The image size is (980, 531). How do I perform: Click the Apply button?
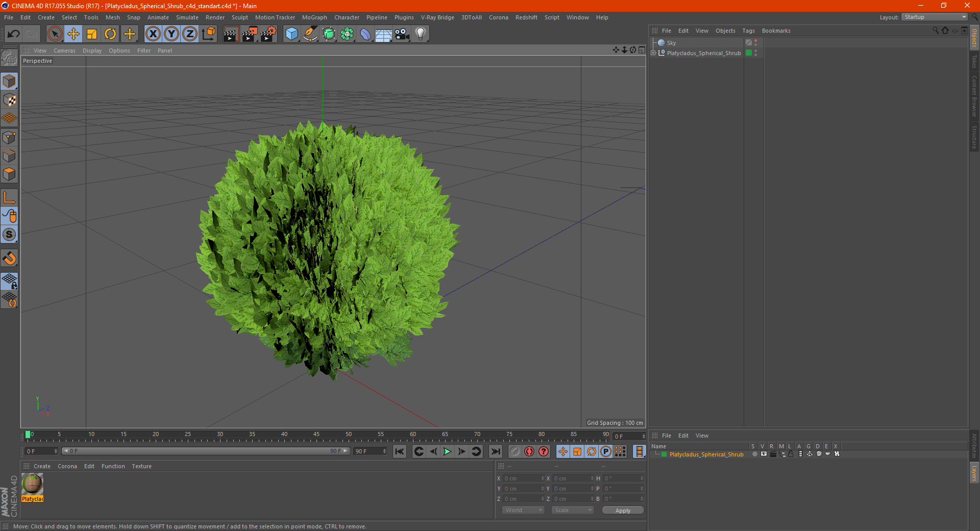(623, 511)
